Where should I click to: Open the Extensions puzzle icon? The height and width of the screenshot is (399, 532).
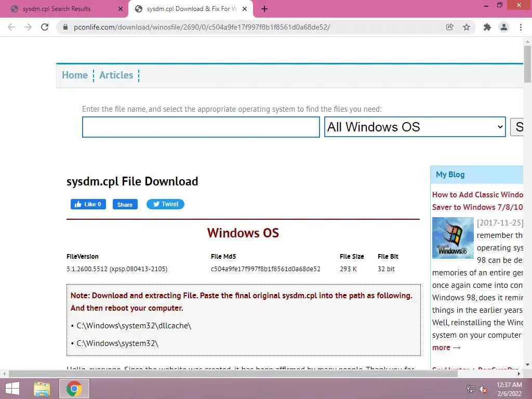pos(487,27)
